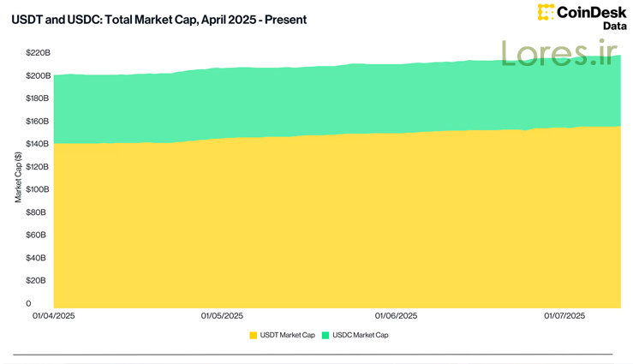Viewport: 633px width, 364px height.
Task: Click the $100B y-axis label
Action: (x=37, y=189)
